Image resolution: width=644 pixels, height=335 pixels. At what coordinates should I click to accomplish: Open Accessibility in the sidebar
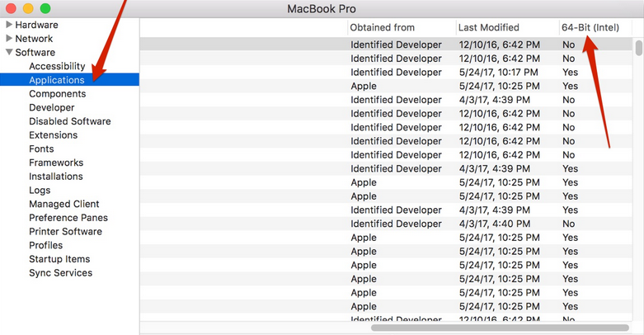(57, 66)
